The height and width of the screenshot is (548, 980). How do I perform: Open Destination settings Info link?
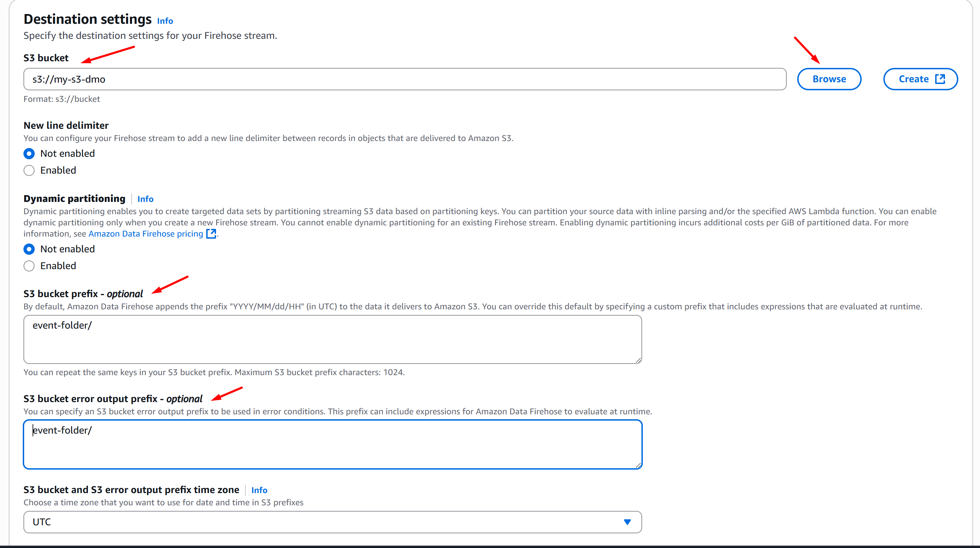point(165,21)
